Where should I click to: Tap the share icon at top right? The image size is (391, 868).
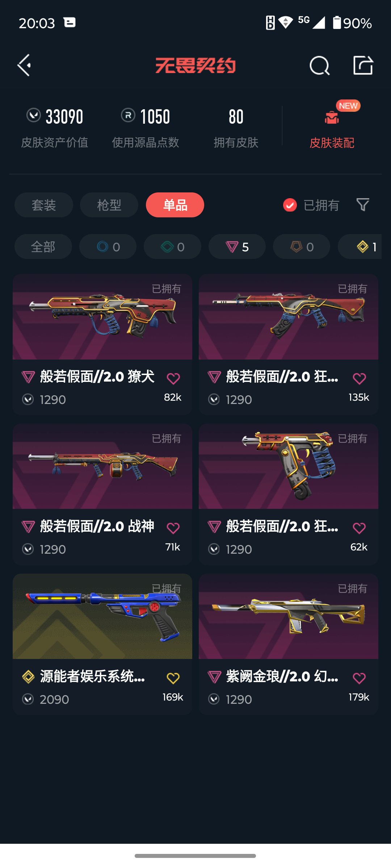click(x=363, y=65)
